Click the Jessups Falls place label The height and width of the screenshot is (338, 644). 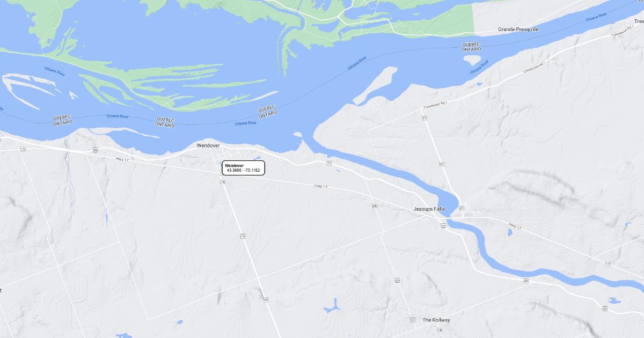pos(429,209)
